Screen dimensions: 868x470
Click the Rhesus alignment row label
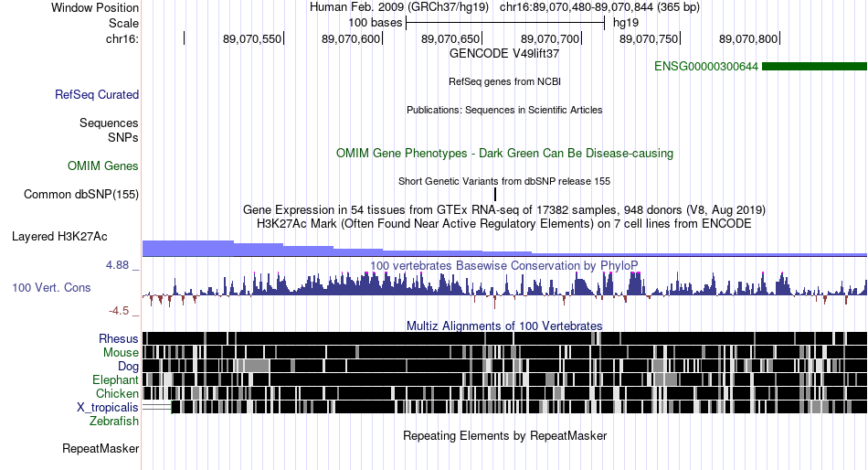click(x=118, y=338)
